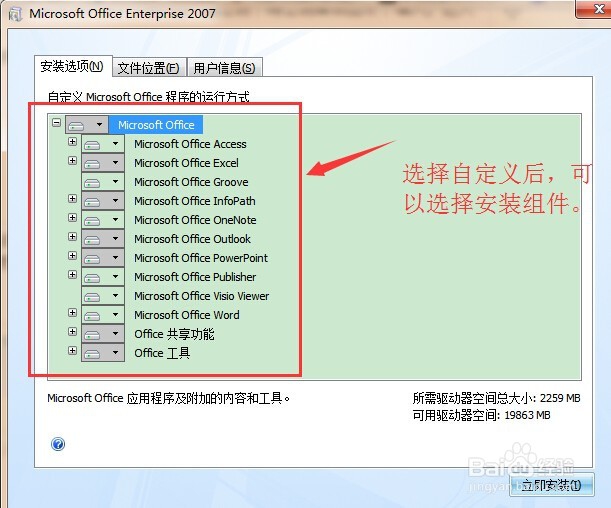The height and width of the screenshot is (508, 611).
Task: Select the Microsoft Office Word label
Action: [x=187, y=315]
